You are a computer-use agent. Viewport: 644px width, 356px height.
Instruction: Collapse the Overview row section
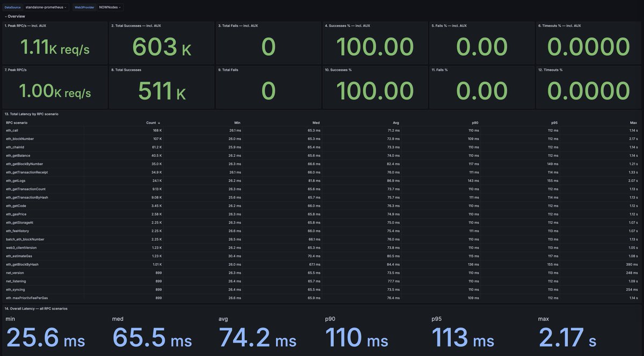point(14,17)
